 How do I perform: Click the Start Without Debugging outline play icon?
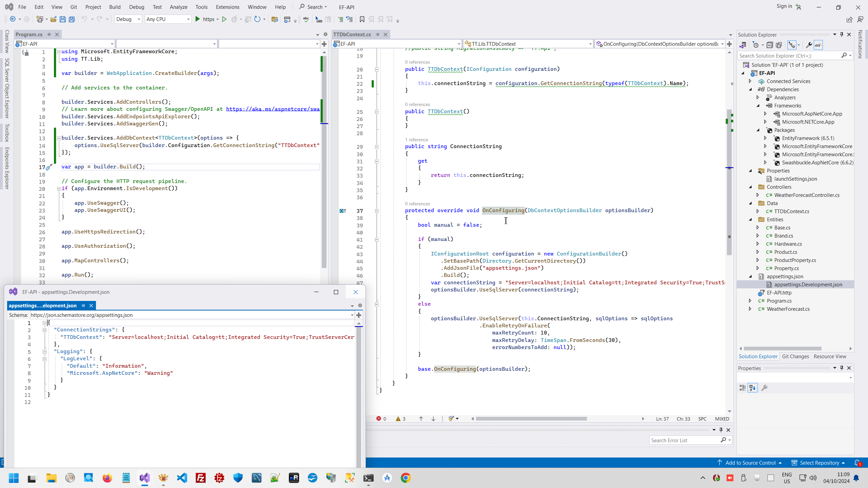[224, 19]
